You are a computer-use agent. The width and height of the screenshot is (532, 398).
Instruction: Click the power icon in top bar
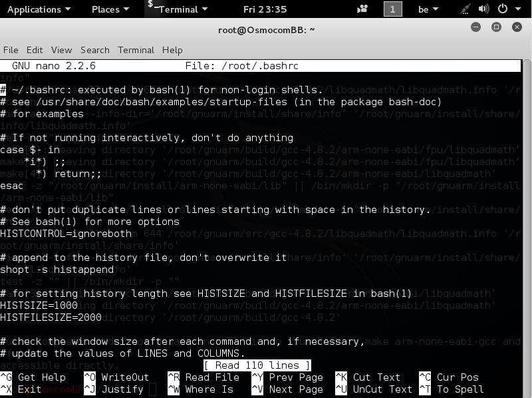503,9
